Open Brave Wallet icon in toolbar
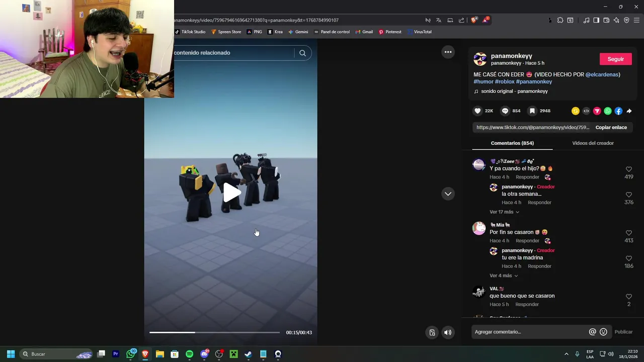 coord(606,20)
